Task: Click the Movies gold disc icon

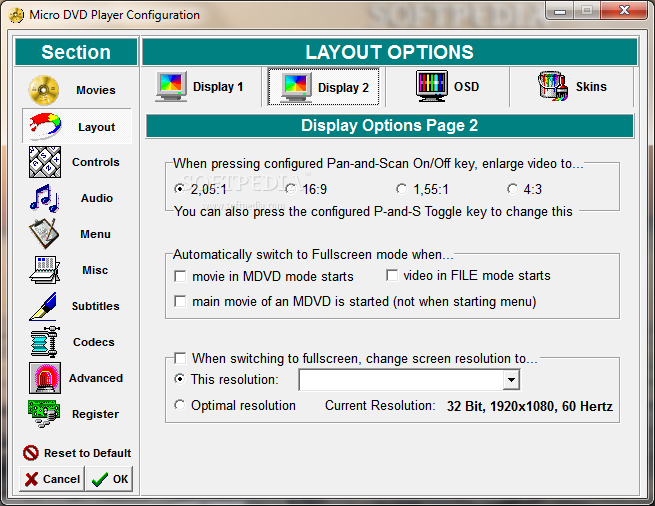Action: tap(44, 90)
